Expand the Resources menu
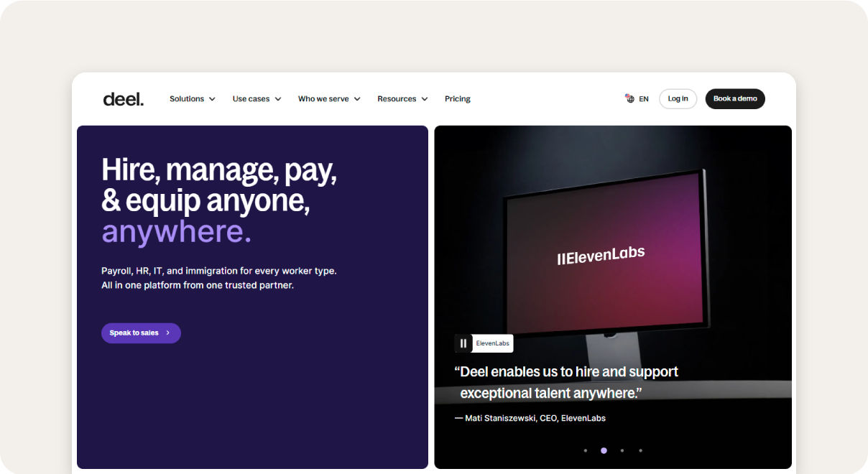 click(402, 98)
